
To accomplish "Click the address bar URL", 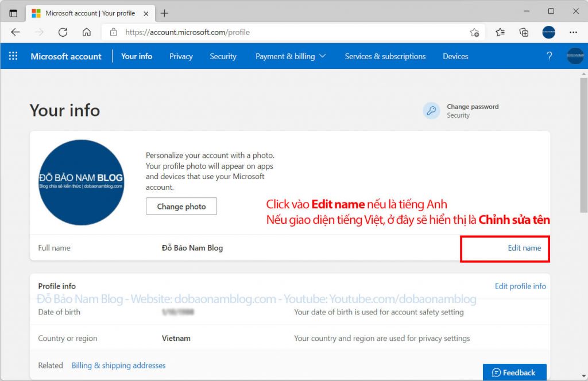I will click(188, 32).
